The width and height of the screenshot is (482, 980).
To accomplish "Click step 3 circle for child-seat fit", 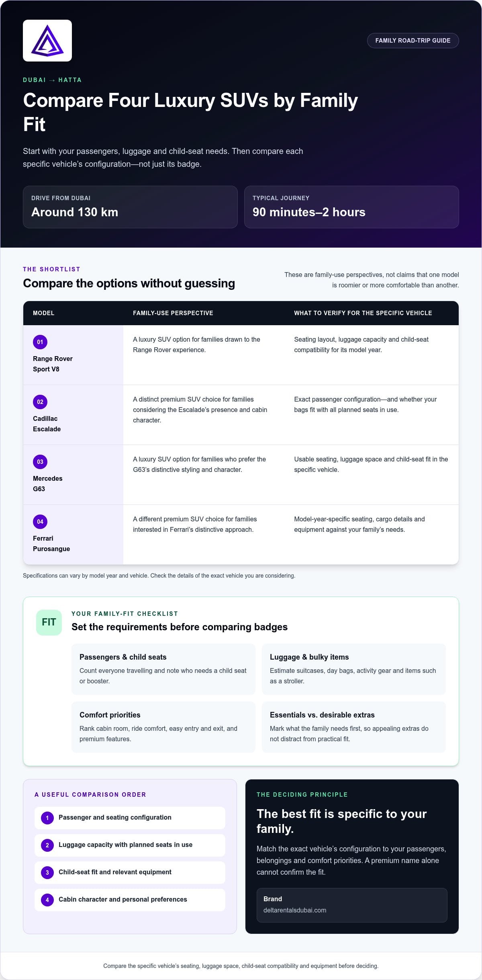I will pyautogui.click(x=47, y=872).
